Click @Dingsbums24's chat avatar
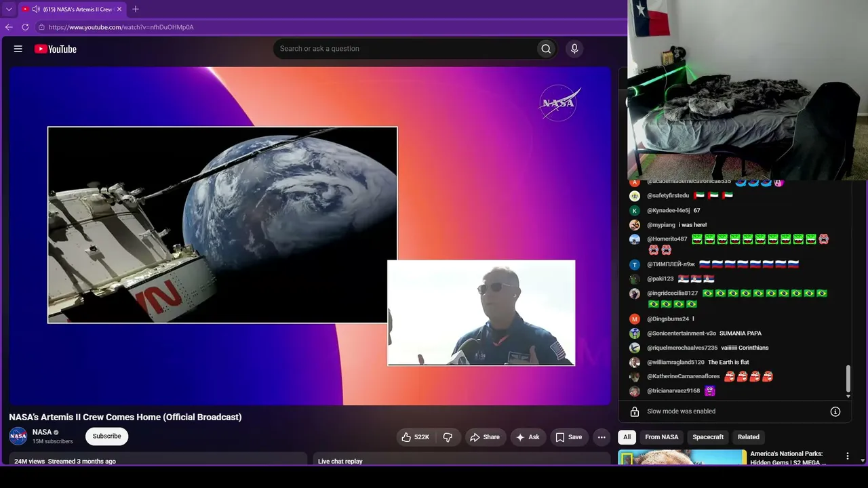Viewport: 868px width, 488px height. point(635,319)
